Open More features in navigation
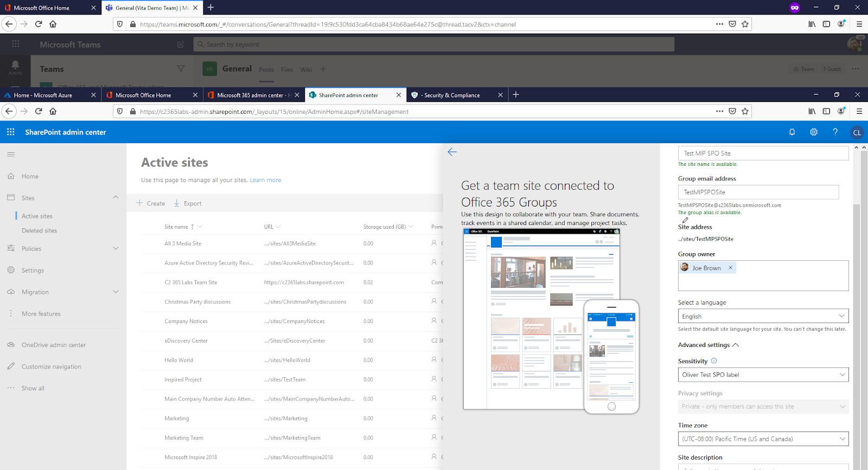The image size is (868, 470). [x=41, y=313]
